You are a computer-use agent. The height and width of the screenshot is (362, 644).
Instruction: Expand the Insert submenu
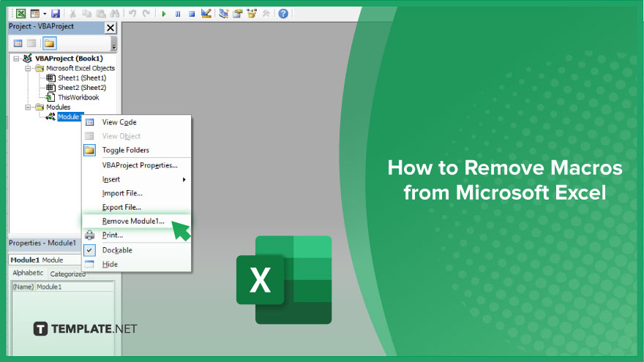[137, 179]
